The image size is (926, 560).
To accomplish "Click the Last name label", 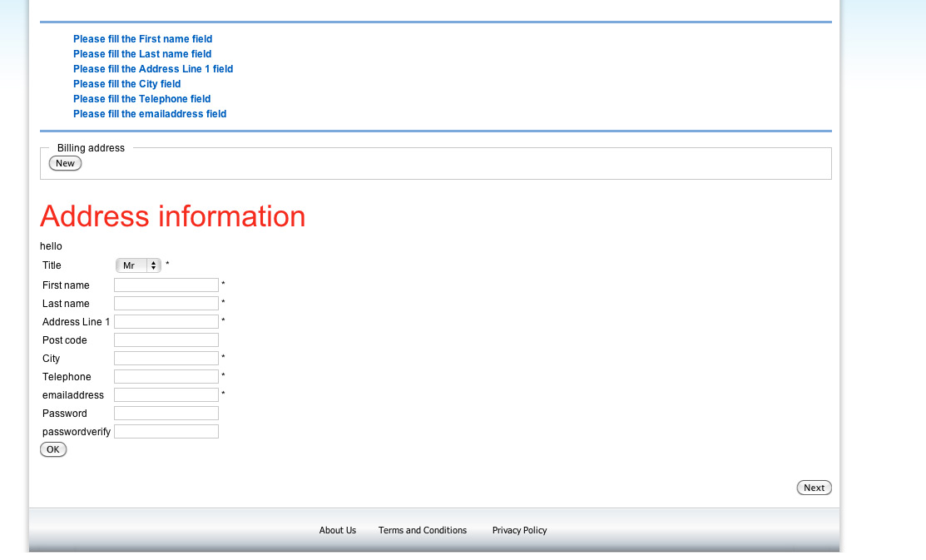I will [x=67, y=303].
